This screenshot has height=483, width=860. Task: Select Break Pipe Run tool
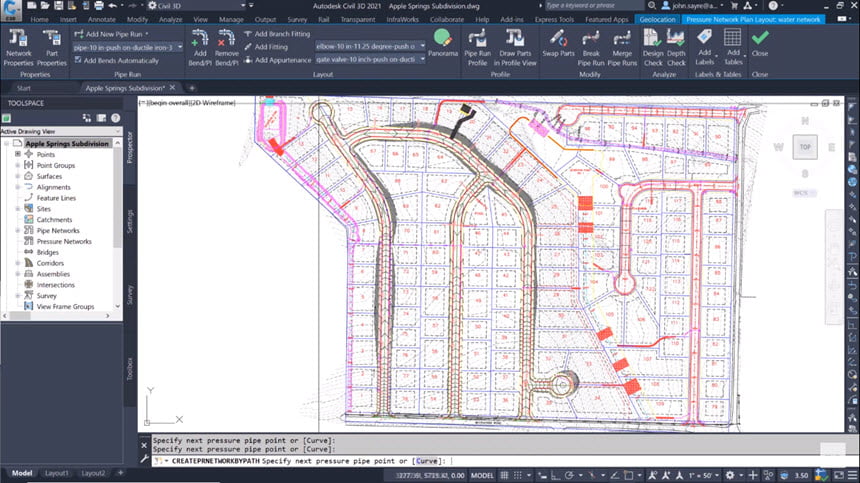[591, 48]
